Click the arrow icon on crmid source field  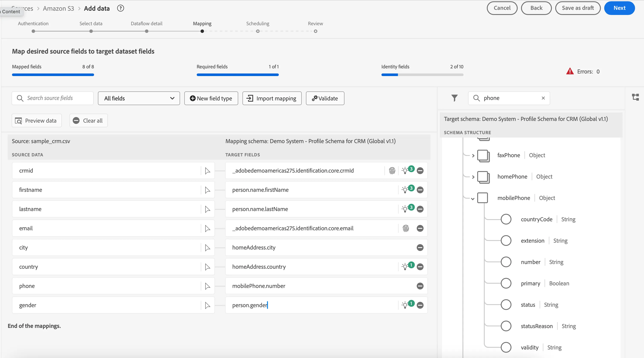(x=207, y=171)
